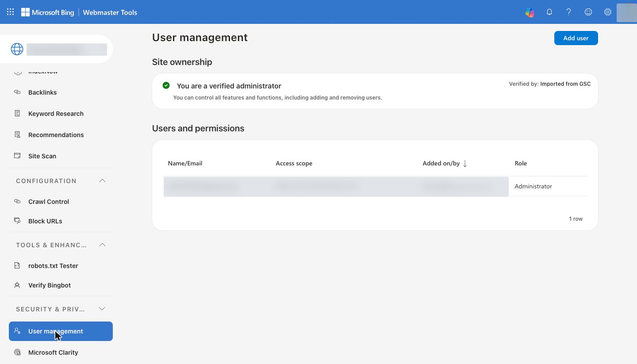
Task: Collapse the Tools & Enhancements section
Action: (x=102, y=245)
